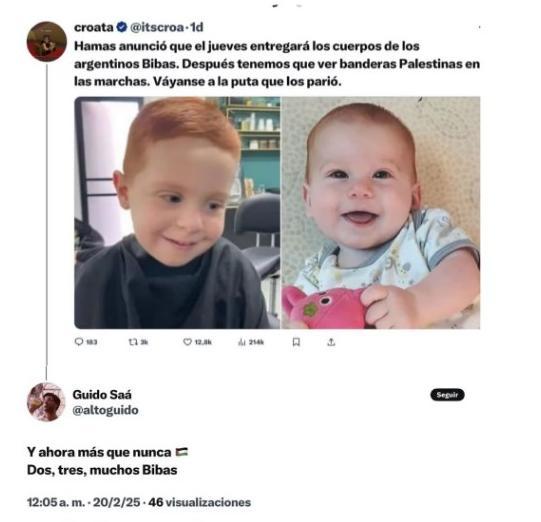Open croata's profile avatar

[x=47, y=41]
